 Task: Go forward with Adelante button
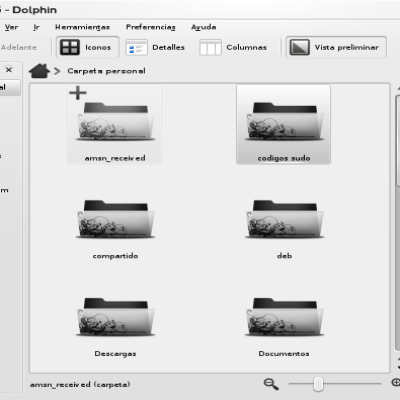pos(18,47)
